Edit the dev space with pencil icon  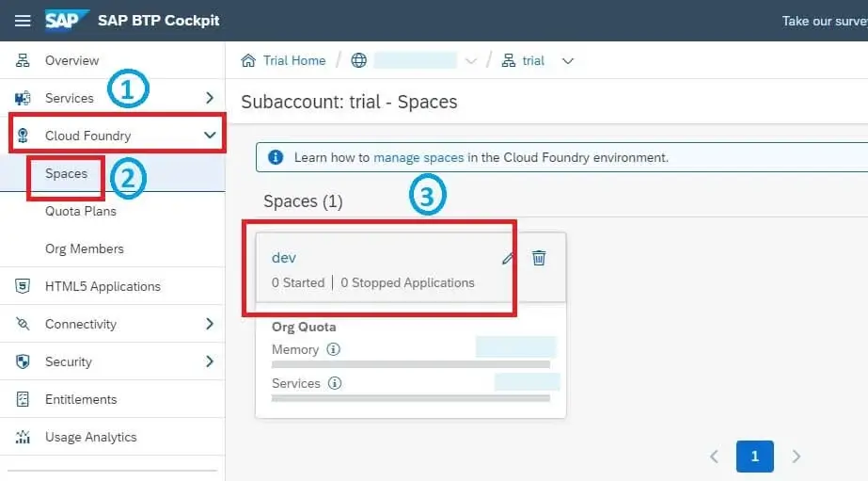click(508, 258)
